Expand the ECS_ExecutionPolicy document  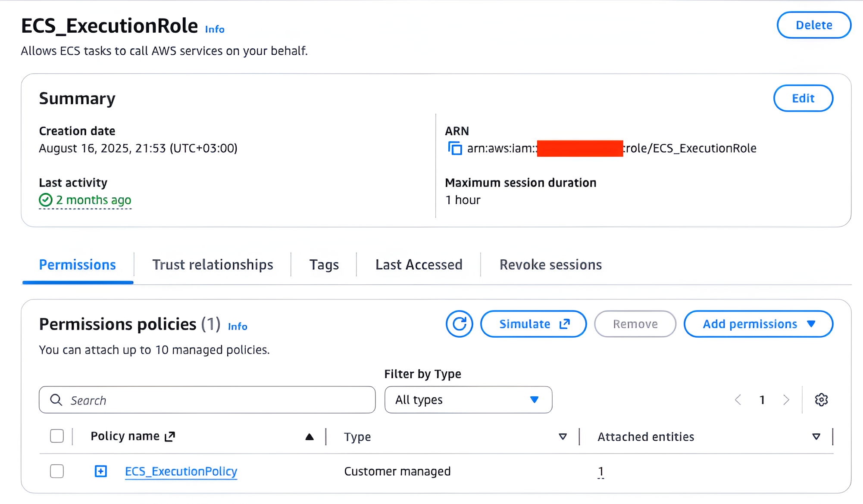[x=100, y=471]
